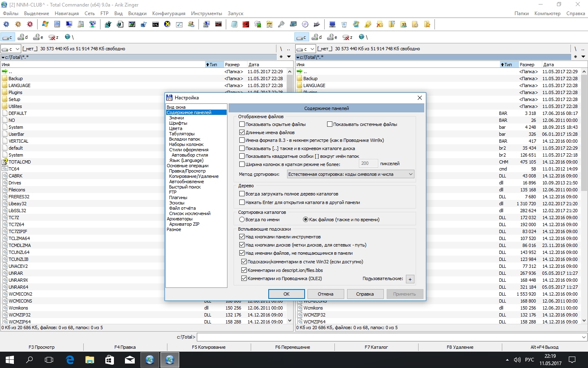Switch left panel to drive e
Viewport: 588px width, 368px height.
click(38, 37)
